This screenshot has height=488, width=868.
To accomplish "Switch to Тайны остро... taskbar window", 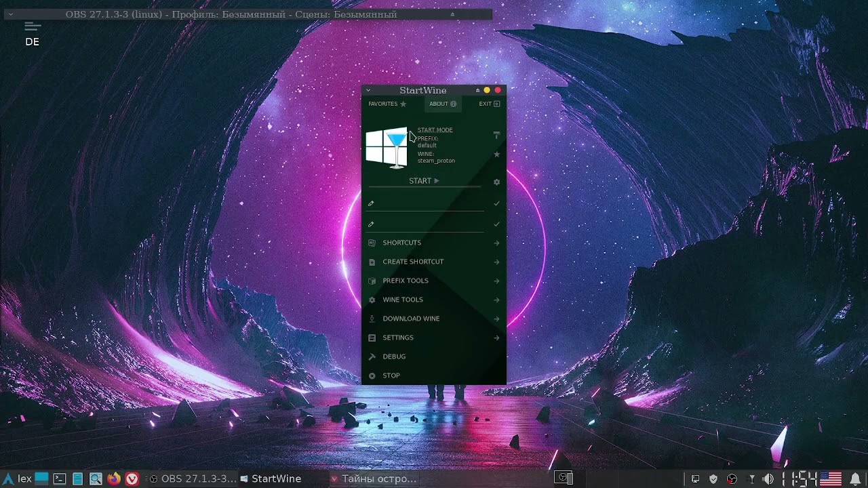I will 373,479.
